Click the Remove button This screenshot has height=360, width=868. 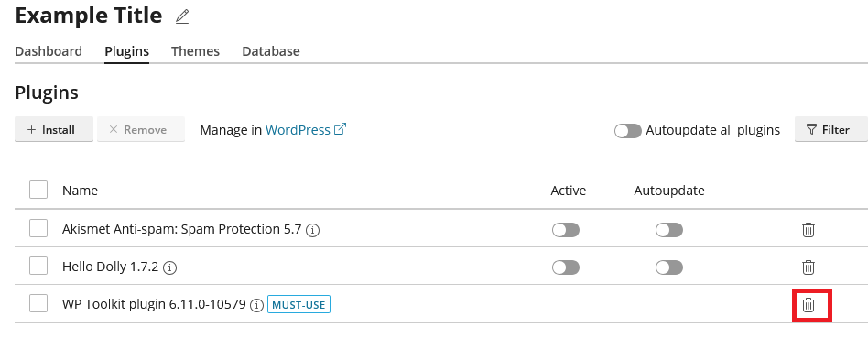click(x=141, y=129)
